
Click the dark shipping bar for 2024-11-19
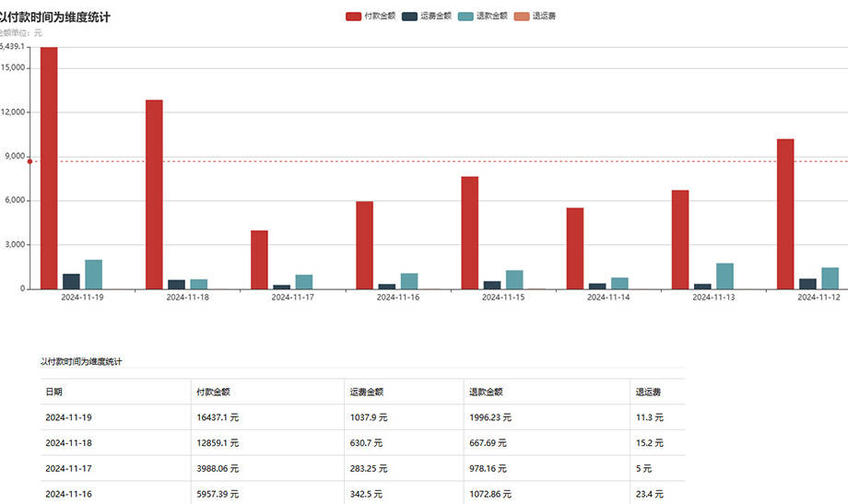click(71, 281)
